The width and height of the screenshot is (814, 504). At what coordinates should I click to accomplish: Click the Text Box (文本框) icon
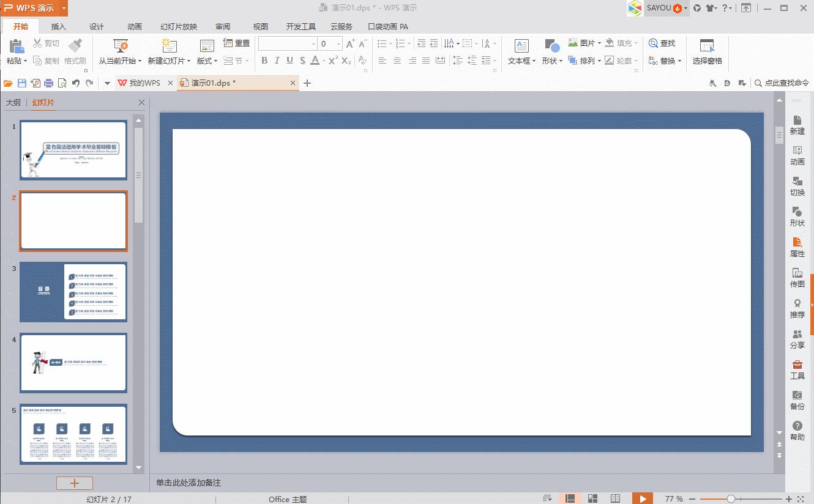tap(521, 46)
